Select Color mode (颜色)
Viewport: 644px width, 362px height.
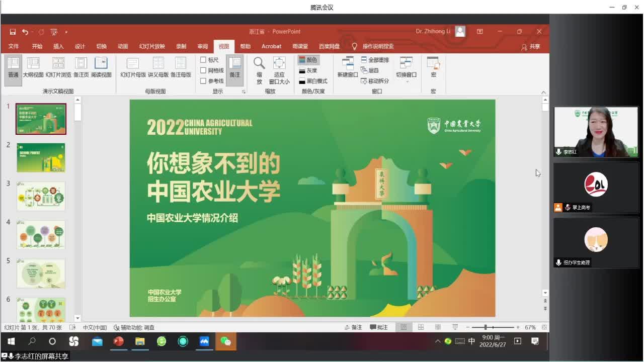[308, 60]
